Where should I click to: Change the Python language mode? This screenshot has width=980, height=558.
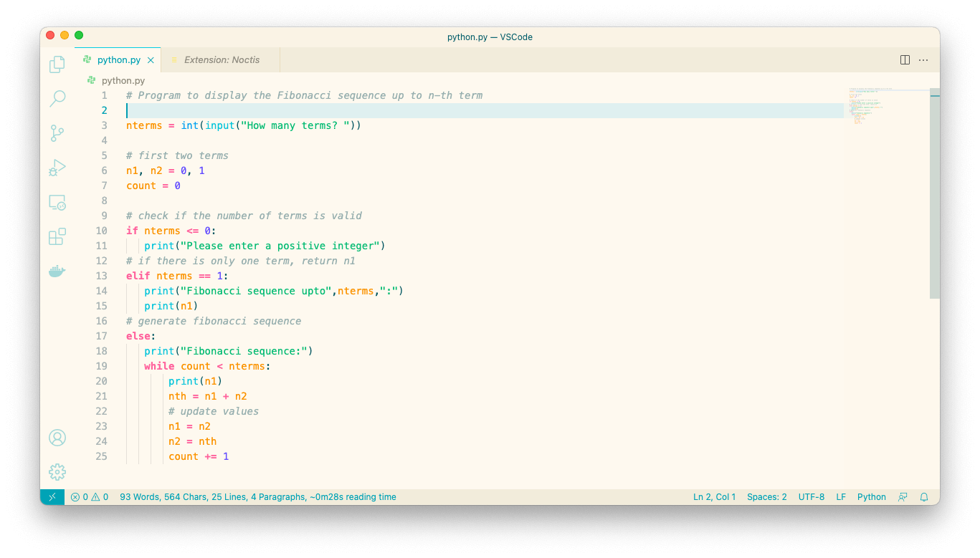(871, 497)
